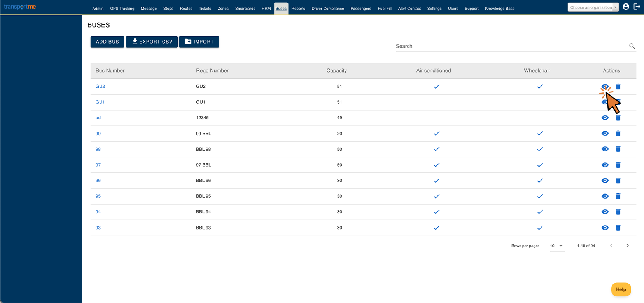Delete bus 97 with trash icon

coord(618,165)
